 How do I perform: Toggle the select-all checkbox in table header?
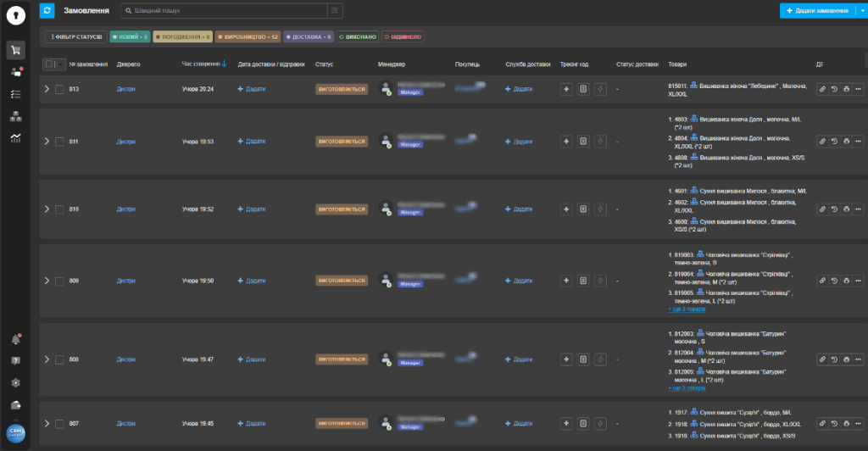point(48,64)
